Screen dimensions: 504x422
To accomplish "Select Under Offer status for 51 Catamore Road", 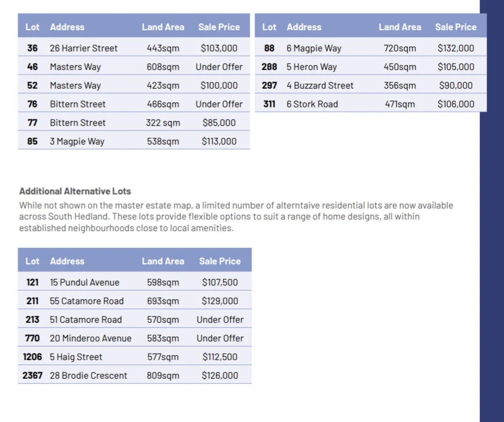I will click(x=220, y=320).
